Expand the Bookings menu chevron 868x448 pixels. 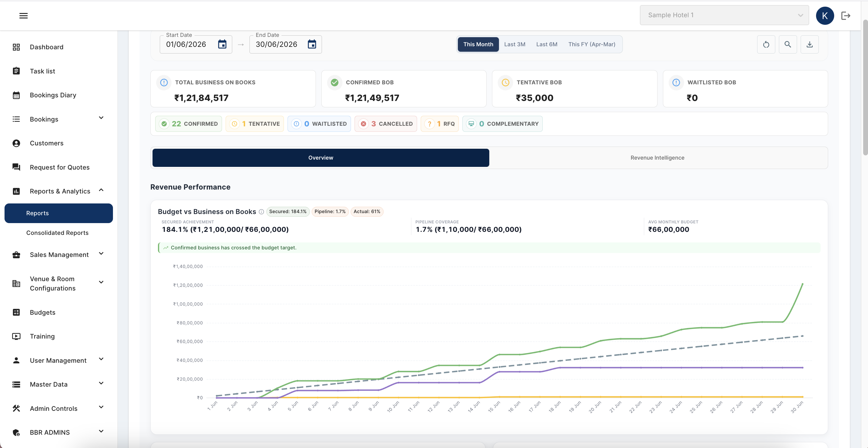coord(101,118)
